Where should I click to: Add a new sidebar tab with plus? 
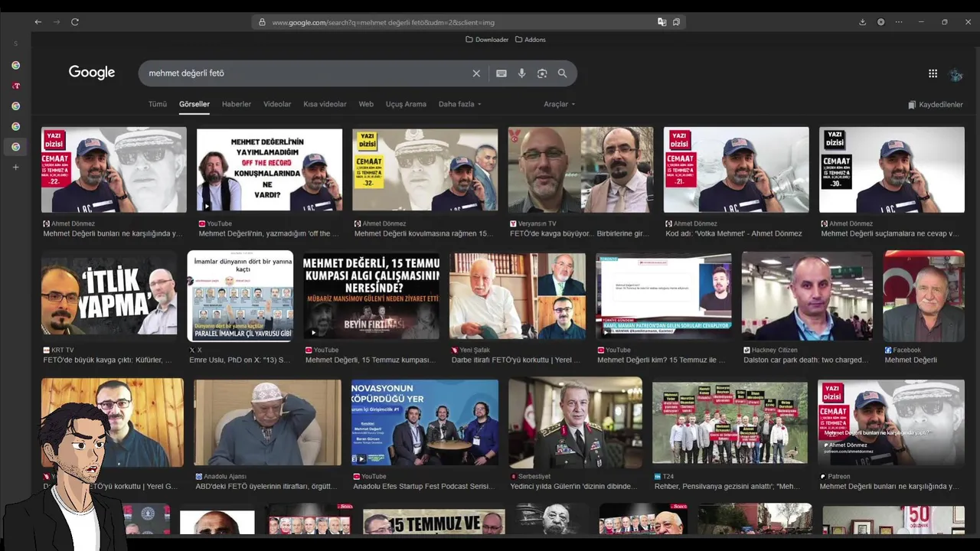15,167
